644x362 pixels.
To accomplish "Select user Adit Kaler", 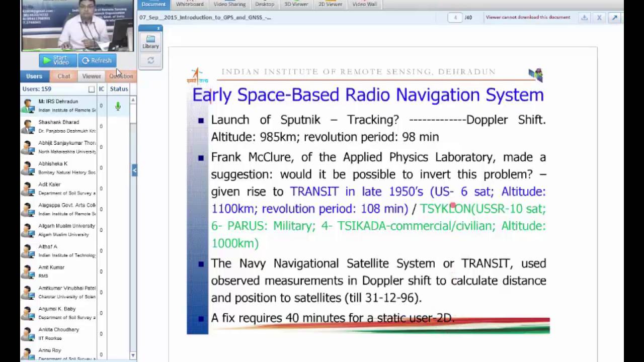I will [75, 189].
